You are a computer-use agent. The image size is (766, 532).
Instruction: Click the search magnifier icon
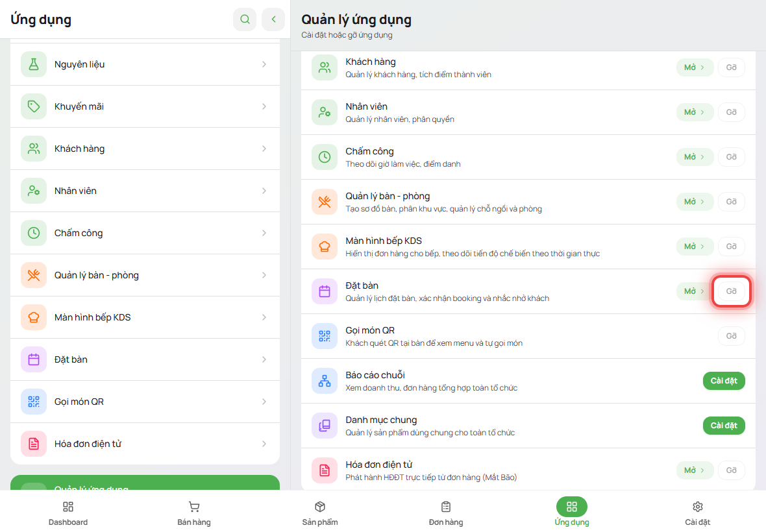click(245, 19)
